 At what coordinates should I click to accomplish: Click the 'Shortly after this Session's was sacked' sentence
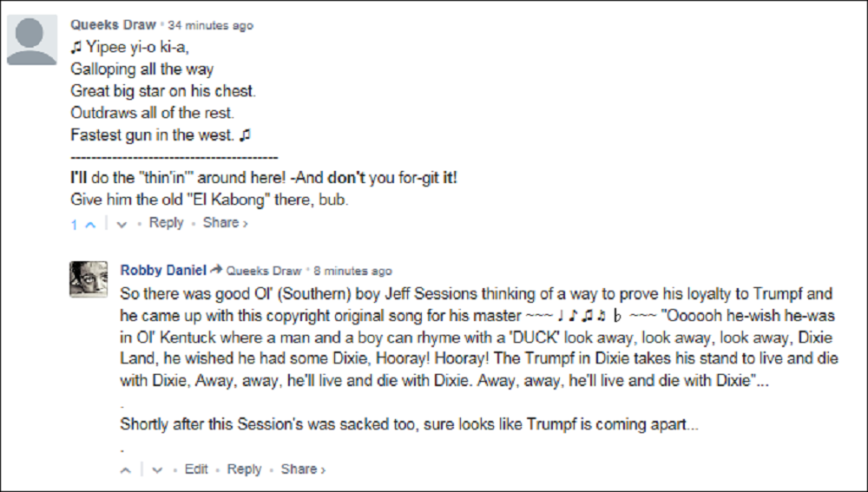pyautogui.click(x=409, y=424)
